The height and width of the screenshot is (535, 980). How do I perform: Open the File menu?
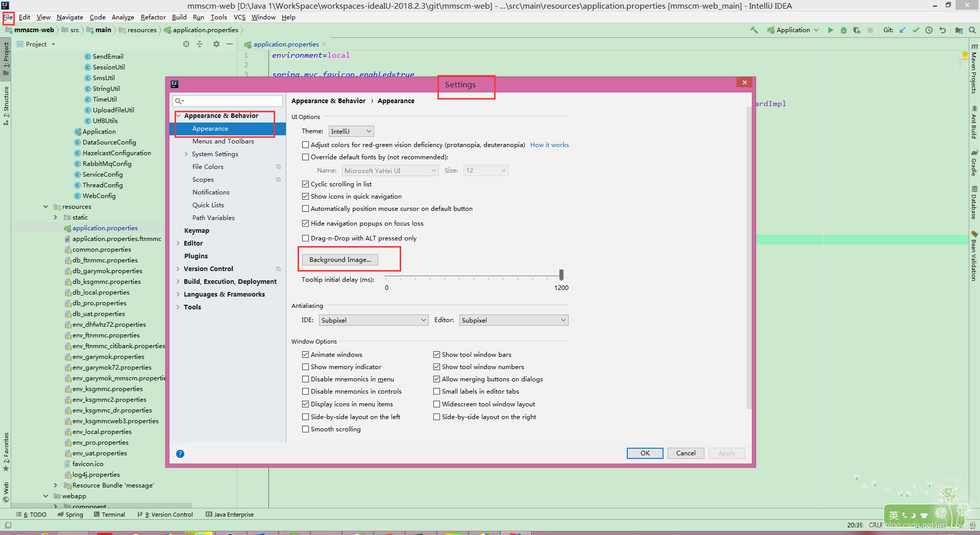tap(8, 17)
